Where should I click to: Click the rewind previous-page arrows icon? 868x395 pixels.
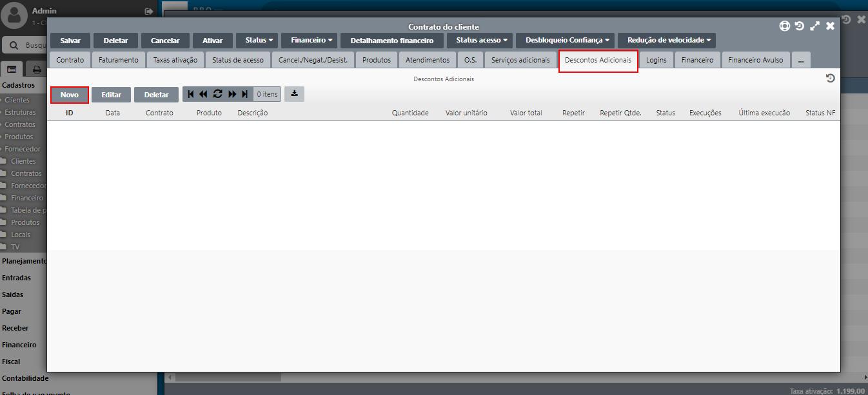point(203,94)
